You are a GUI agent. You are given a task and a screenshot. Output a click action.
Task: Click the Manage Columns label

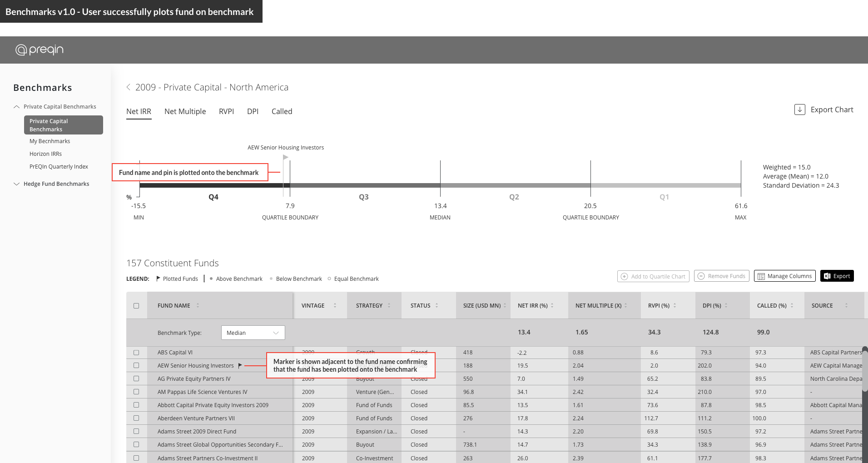(x=789, y=276)
